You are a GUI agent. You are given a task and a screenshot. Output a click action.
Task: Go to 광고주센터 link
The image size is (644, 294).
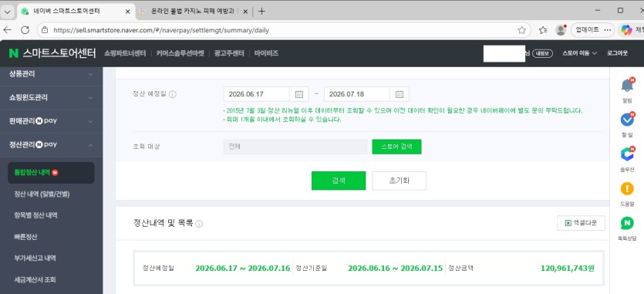(x=229, y=53)
